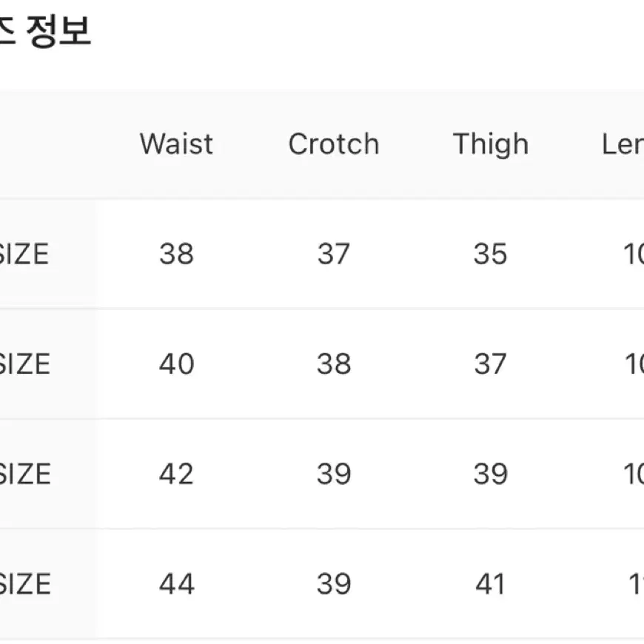Click crotch value 39 in last row
This screenshot has height=644, width=644.
pyautogui.click(x=334, y=584)
